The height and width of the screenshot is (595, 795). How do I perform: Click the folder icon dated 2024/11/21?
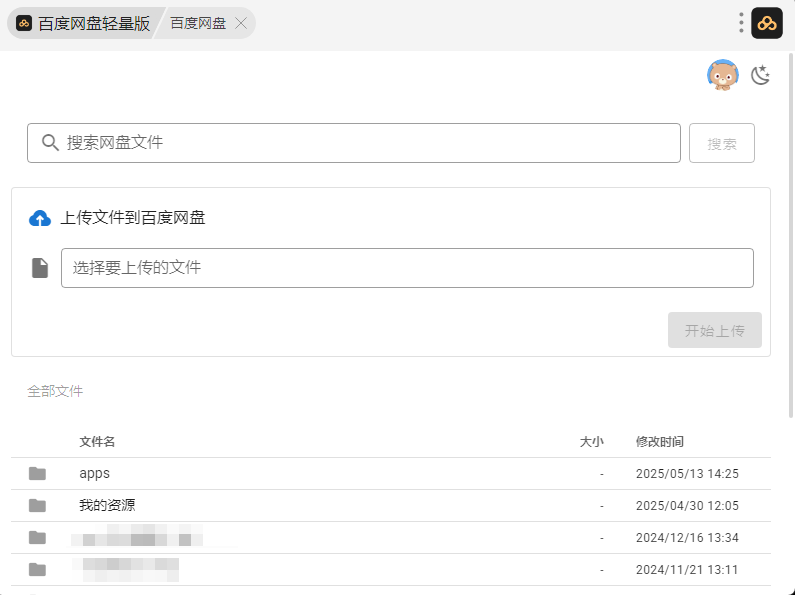37,569
